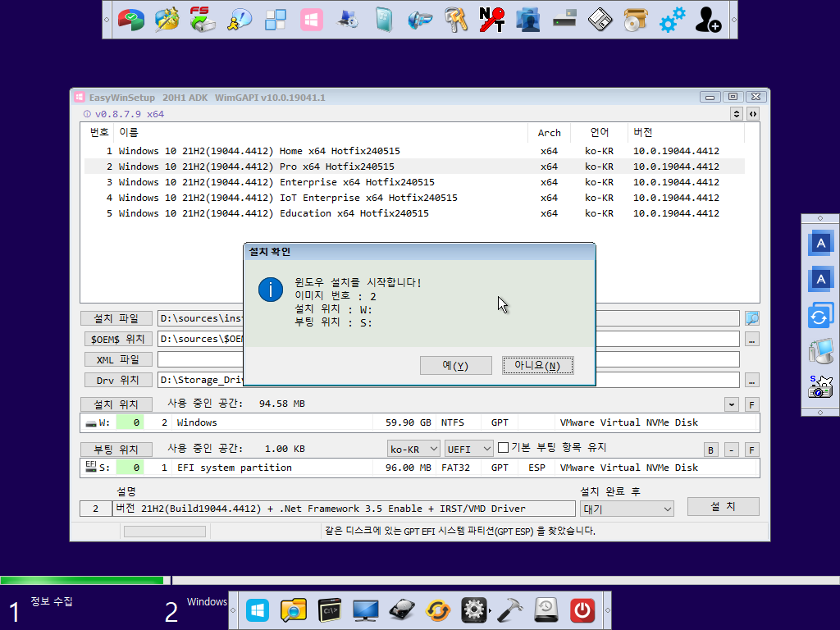Open the backup drive with clock icon
The image size is (840, 630).
(x=546, y=610)
